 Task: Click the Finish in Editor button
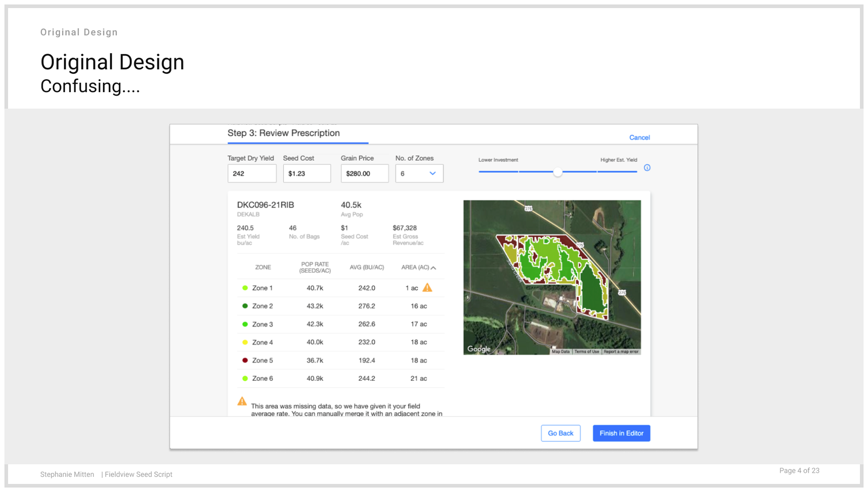tap(621, 433)
